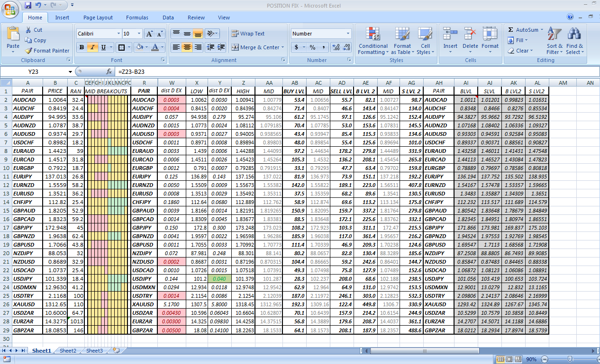Switch to the Formulas ribbon tab

click(x=137, y=18)
